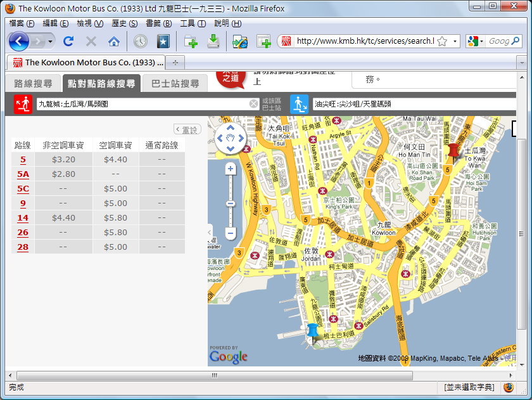Viewport: 532px width, 400px height.
Task: Open the 說明 (H) menu
Action: coord(227,23)
